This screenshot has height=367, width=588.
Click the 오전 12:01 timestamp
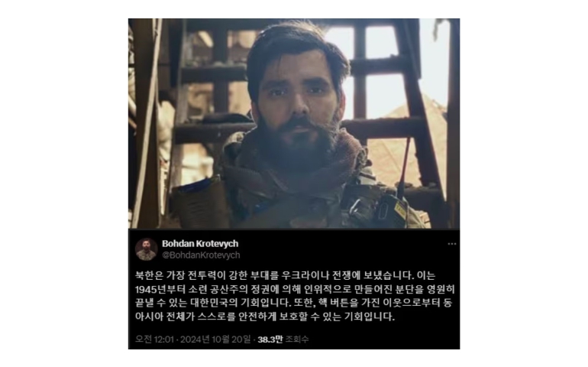(154, 339)
